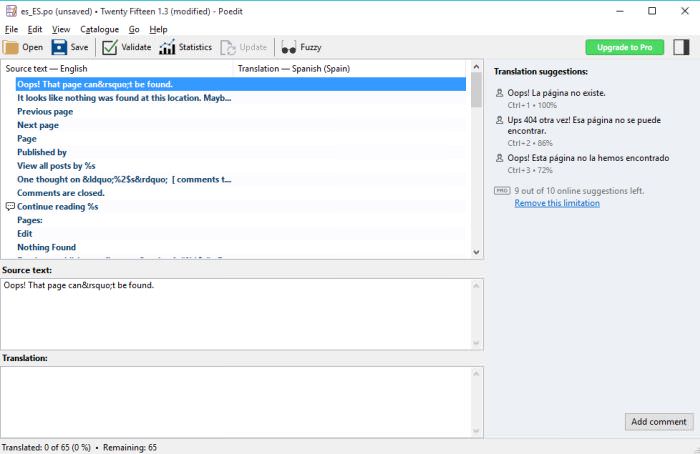The width and height of the screenshot is (700, 454).
Task: Open Statistics from the toolbar
Action: pos(185,47)
